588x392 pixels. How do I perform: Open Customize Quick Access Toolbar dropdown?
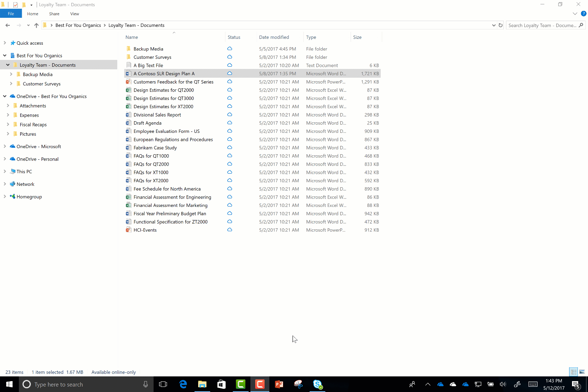tap(31, 5)
